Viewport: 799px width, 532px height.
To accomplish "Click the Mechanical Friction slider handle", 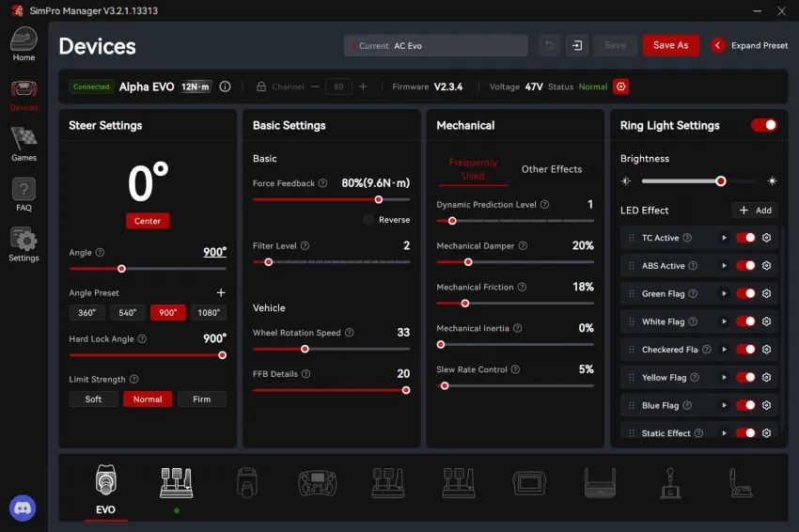I will click(x=464, y=304).
